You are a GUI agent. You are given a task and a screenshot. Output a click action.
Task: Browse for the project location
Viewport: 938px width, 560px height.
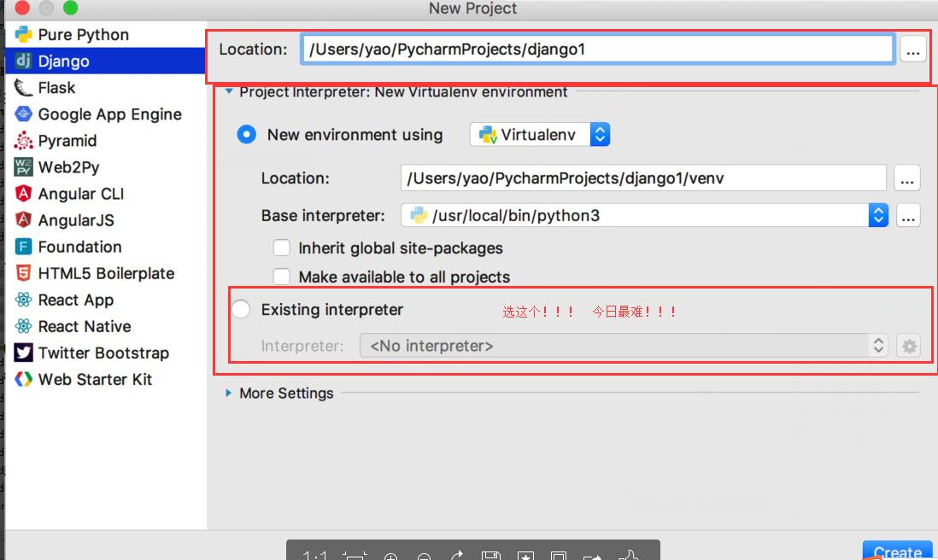point(913,50)
